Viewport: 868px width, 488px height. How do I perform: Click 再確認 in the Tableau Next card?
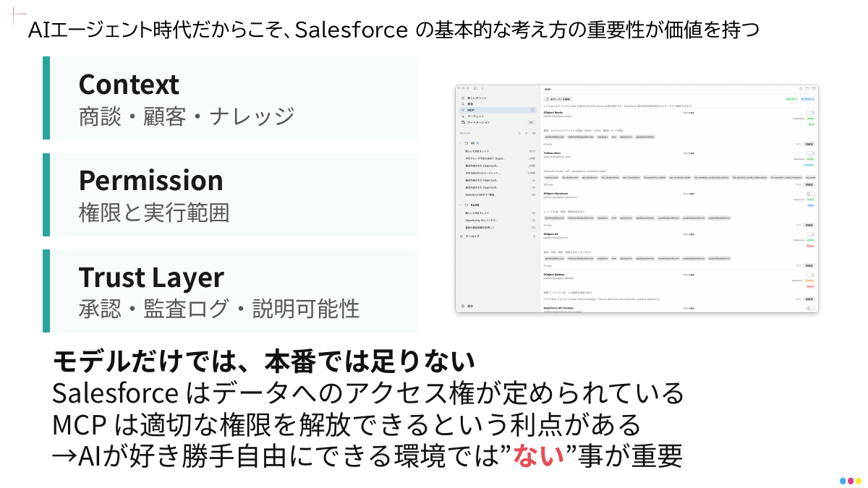[809, 184]
